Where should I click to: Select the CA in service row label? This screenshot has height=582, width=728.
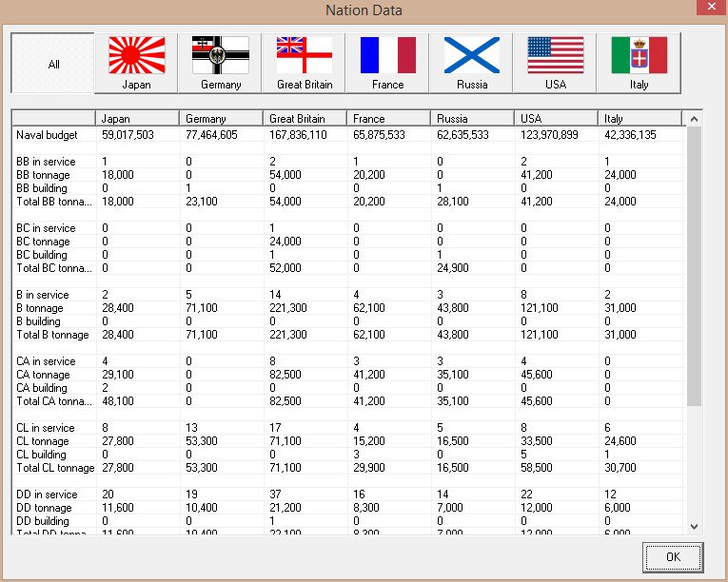tap(46, 361)
